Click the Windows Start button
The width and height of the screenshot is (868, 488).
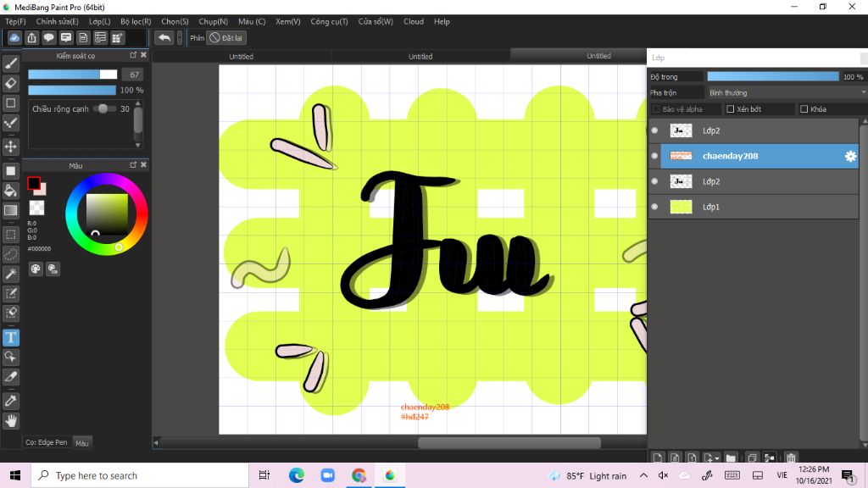tap(15, 475)
